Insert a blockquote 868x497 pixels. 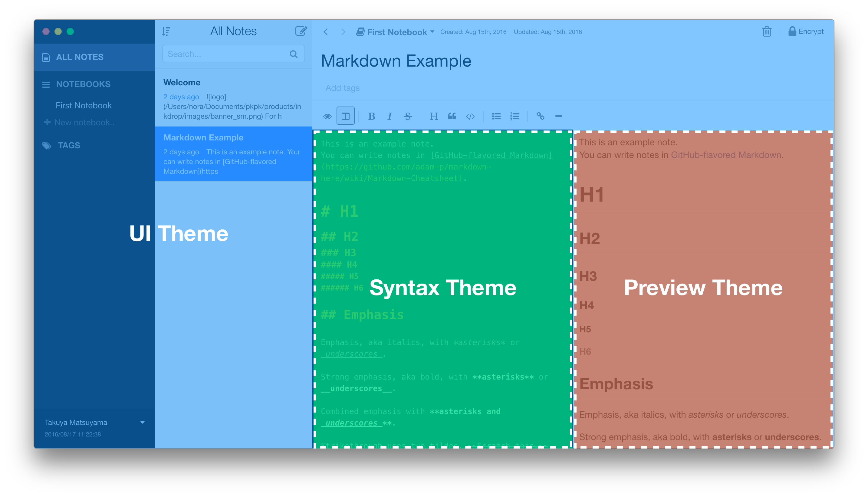[452, 116]
